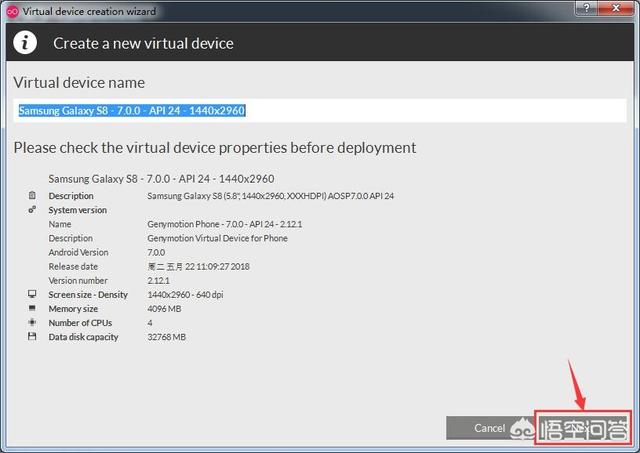Select the virtual device name input field
The width and height of the screenshot is (640, 453).
[x=320, y=111]
